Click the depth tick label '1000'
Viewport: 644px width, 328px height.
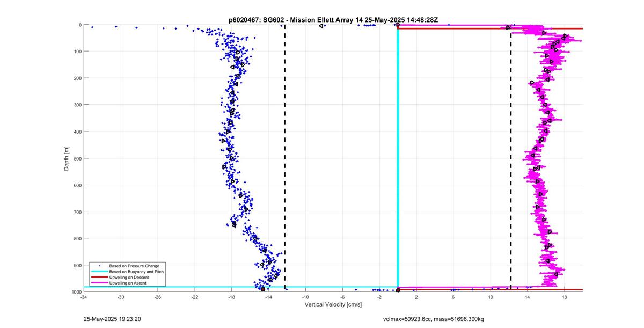click(76, 291)
